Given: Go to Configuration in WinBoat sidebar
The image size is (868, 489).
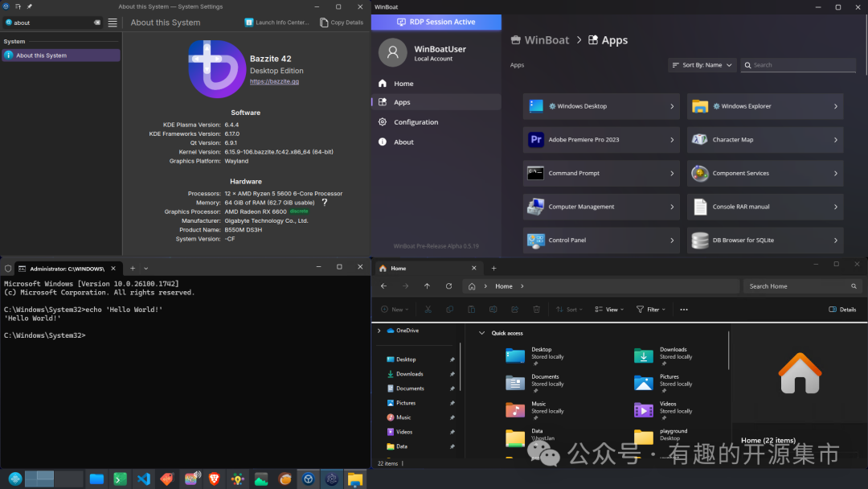Looking at the screenshot, I should click(416, 122).
